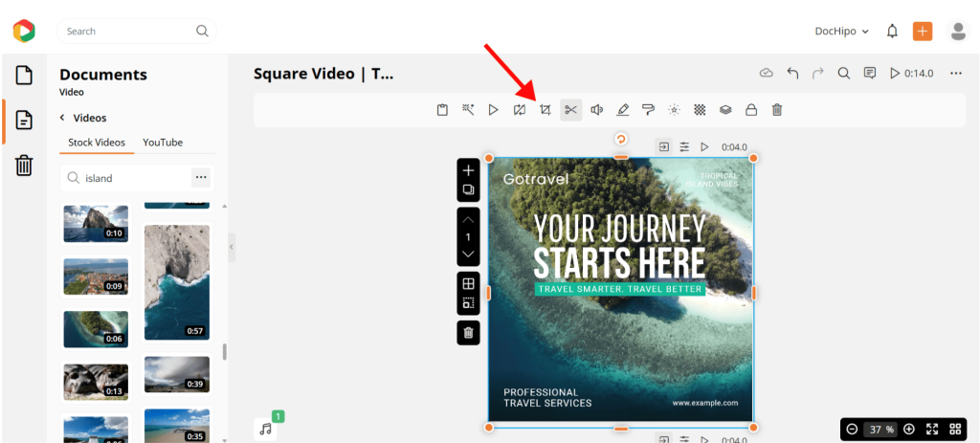
Task: Open the stacked layers order icon
Action: pyautogui.click(x=725, y=110)
